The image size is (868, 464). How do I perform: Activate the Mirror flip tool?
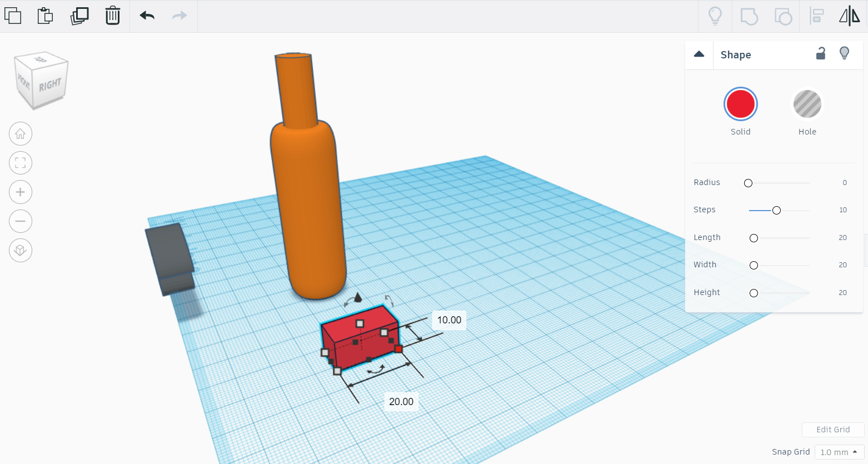850,16
